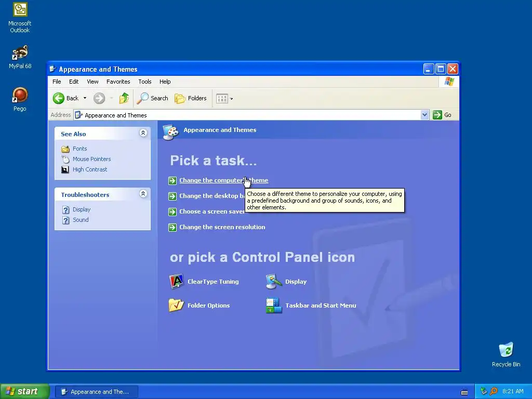This screenshot has width=532, height=399.
Task: Click the greyed Forward arrow icon
Action: pyautogui.click(x=99, y=98)
